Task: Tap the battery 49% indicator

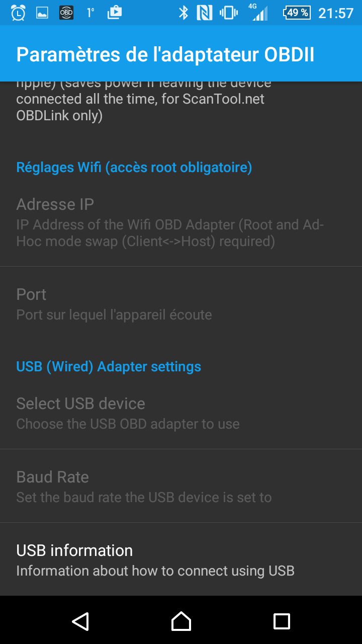Action: coord(297,13)
